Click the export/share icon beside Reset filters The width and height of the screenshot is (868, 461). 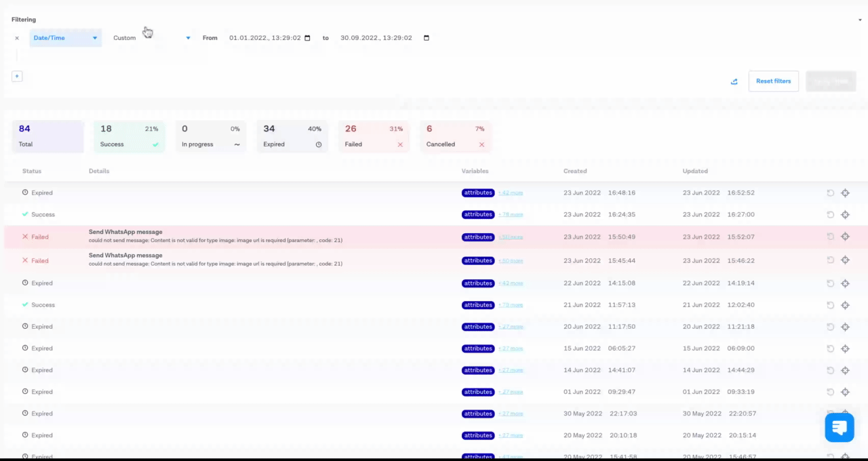point(734,81)
